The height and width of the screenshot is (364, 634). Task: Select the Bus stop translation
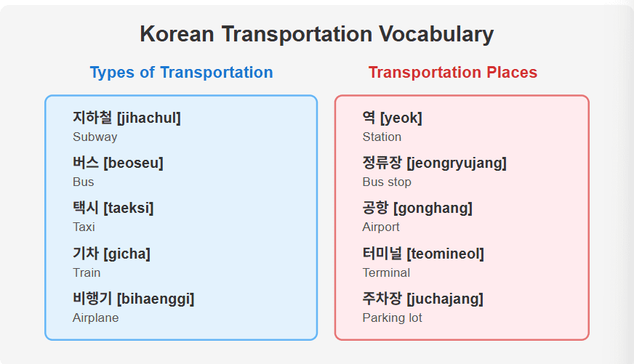point(387,182)
